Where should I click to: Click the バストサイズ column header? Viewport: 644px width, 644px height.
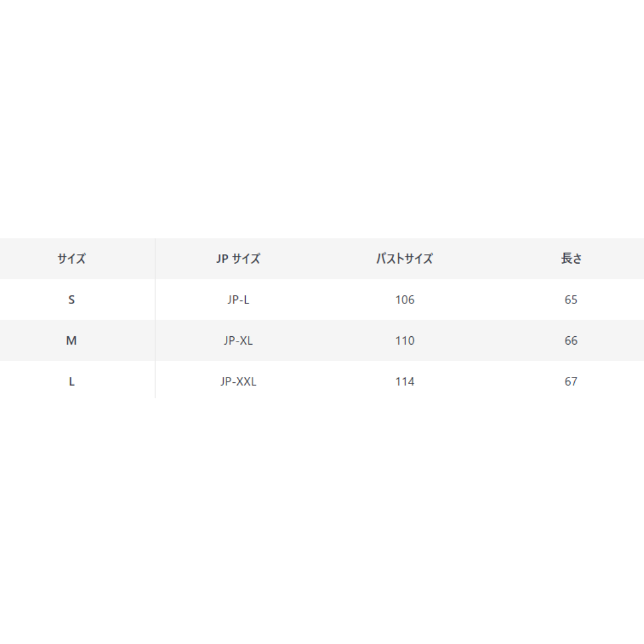404,259
